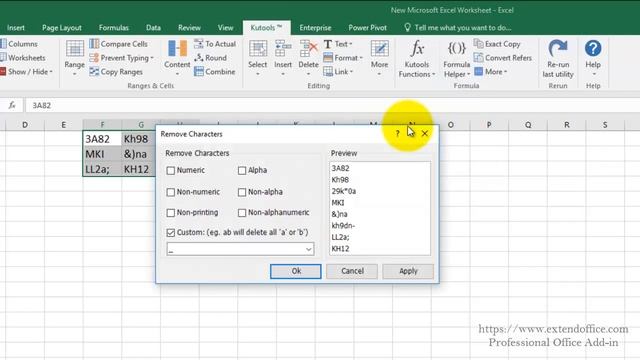
Task: Check the Alpha checkbox
Action: (x=242, y=171)
